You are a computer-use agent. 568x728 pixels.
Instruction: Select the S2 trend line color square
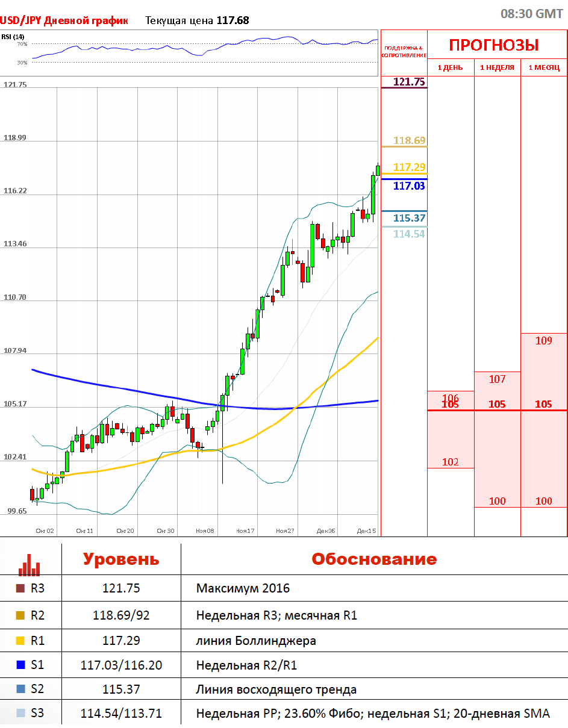pyautogui.click(x=20, y=689)
